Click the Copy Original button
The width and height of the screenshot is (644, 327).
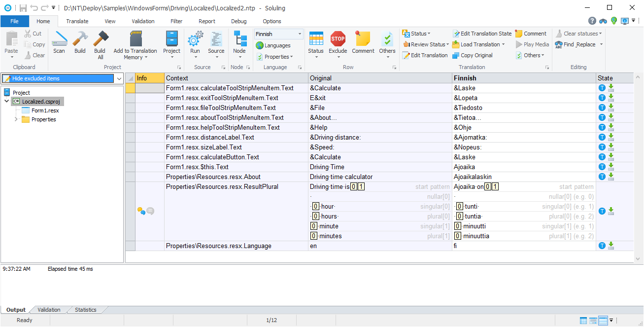[472, 55]
